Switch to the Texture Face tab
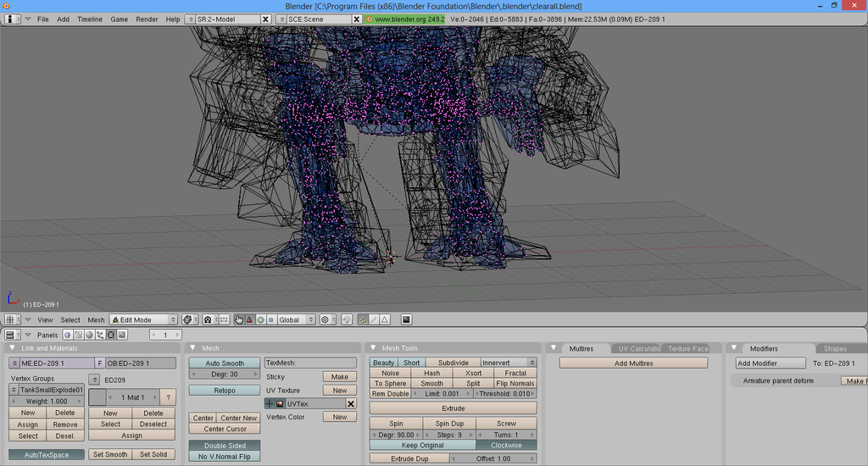This screenshot has width=868, height=466. (687, 349)
